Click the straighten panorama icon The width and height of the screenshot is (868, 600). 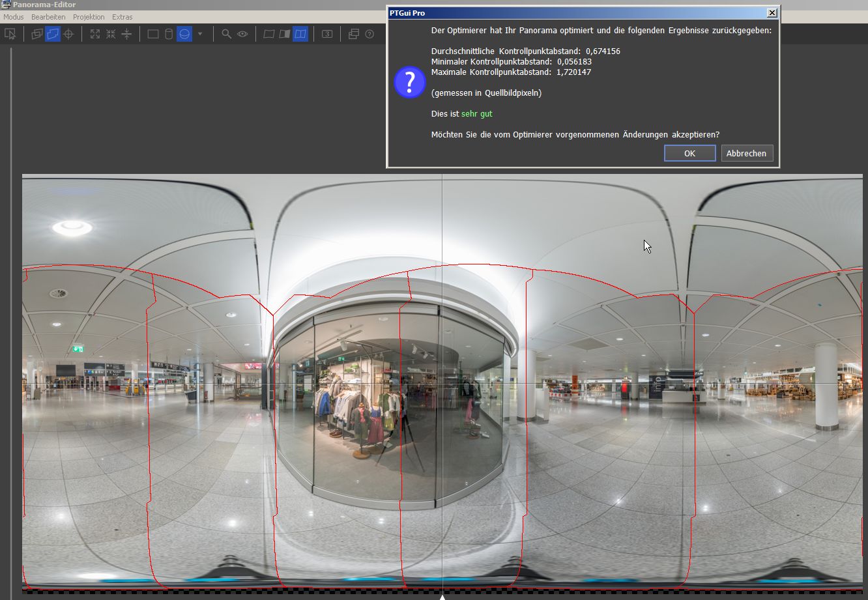tap(126, 34)
